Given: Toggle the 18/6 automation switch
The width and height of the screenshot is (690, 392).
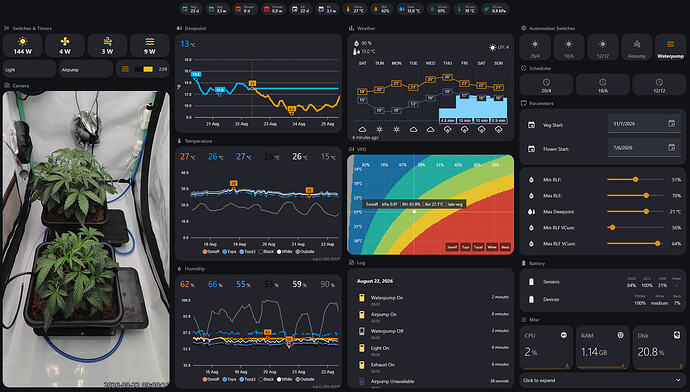Looking at the screenshot, I should tap(569, 48).
